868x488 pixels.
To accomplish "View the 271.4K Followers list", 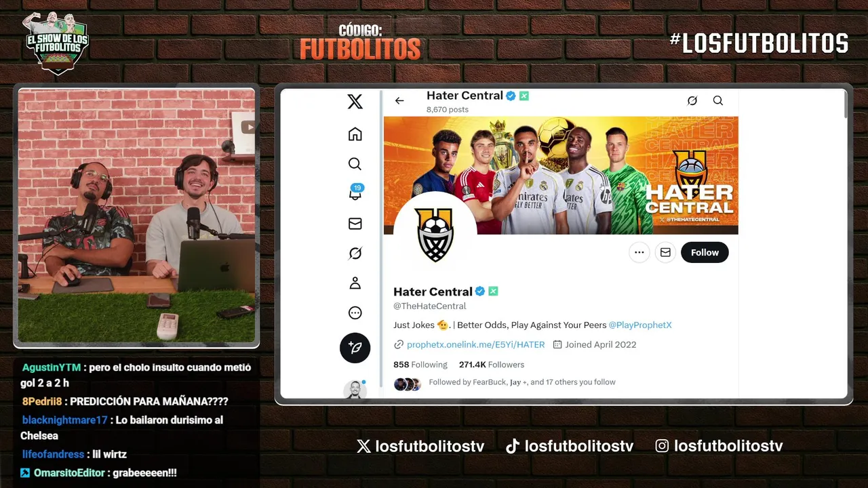I will pyautogui.click(x=492, y=365).
